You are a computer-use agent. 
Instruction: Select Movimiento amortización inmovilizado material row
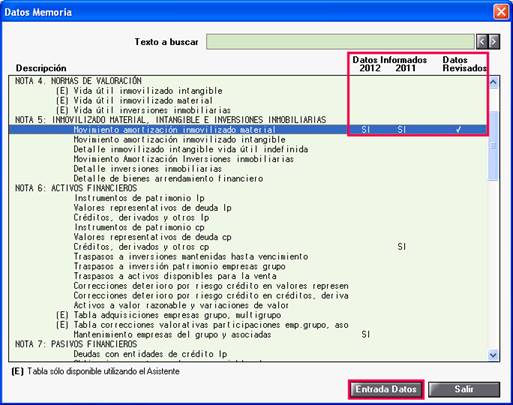tap(248, 130)
